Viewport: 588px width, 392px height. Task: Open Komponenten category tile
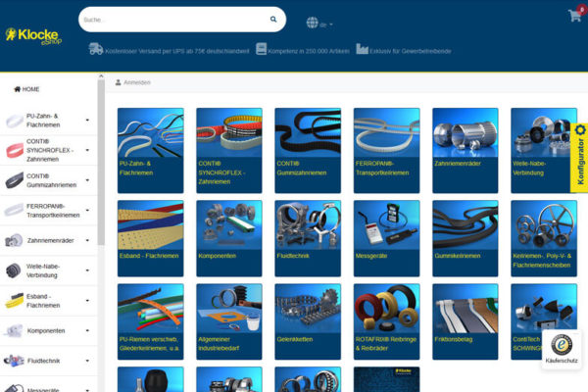(229, 238)
